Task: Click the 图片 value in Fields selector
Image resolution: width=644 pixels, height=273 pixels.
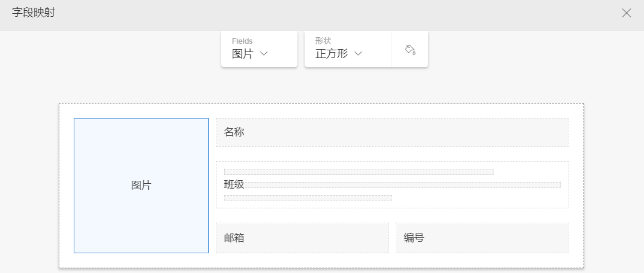Action: coord(243,53)
